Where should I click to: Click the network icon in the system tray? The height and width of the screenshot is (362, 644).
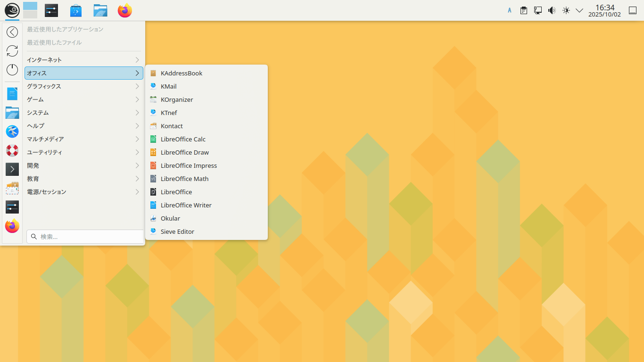point(538,10)
